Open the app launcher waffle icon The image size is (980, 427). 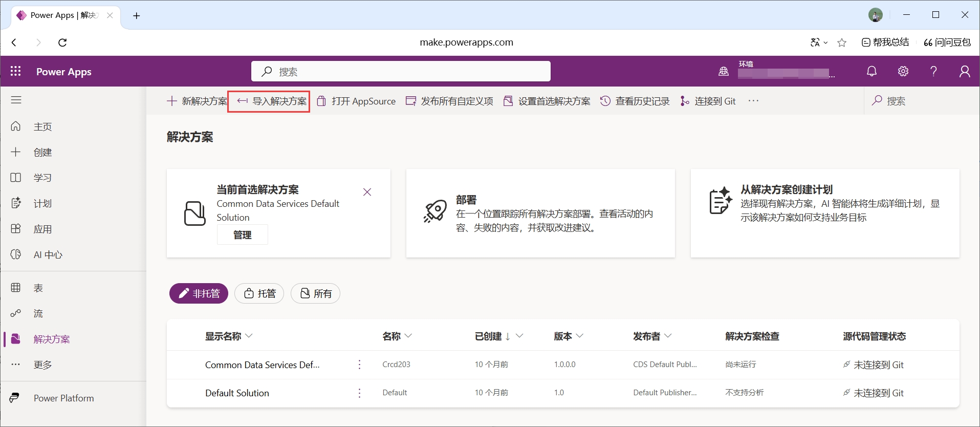click(16, 71)
